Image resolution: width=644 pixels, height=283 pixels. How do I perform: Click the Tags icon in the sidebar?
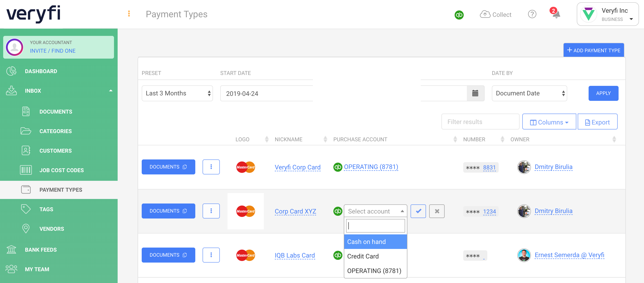tap(25, 209)
